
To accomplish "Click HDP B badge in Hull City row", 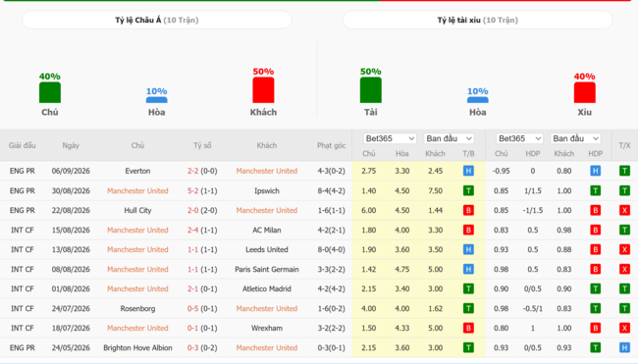I will (x=595, y=210).
